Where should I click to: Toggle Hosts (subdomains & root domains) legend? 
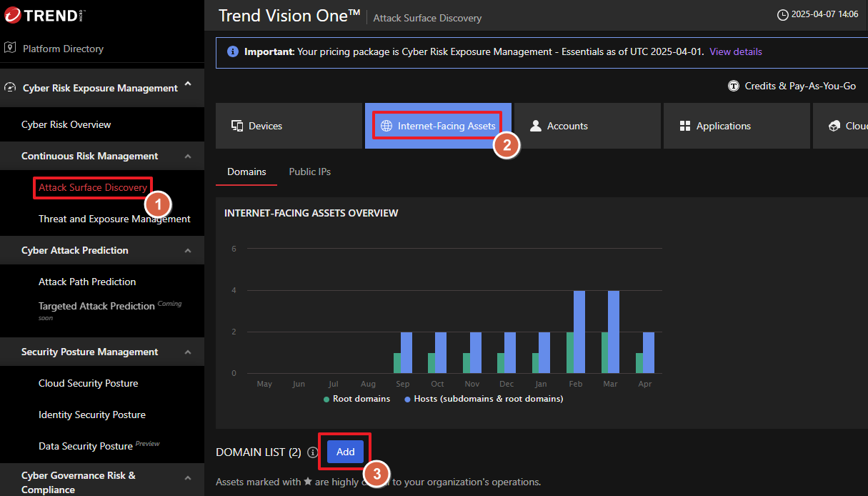click(x=483, y=399)
